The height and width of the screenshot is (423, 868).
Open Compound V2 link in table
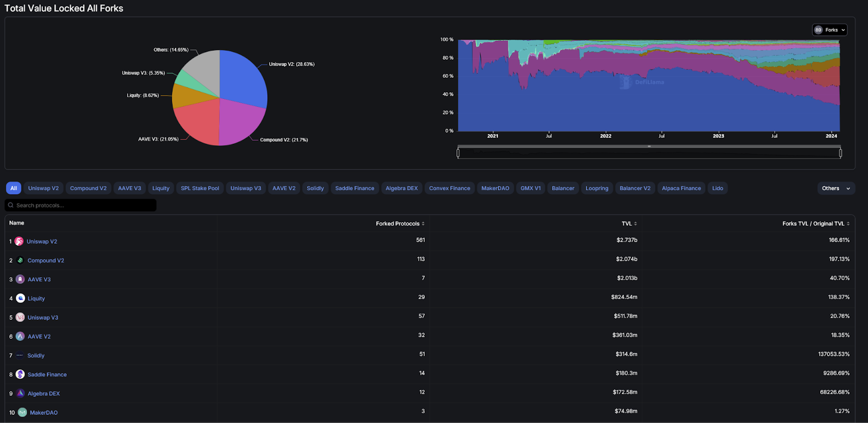(46, 261)
